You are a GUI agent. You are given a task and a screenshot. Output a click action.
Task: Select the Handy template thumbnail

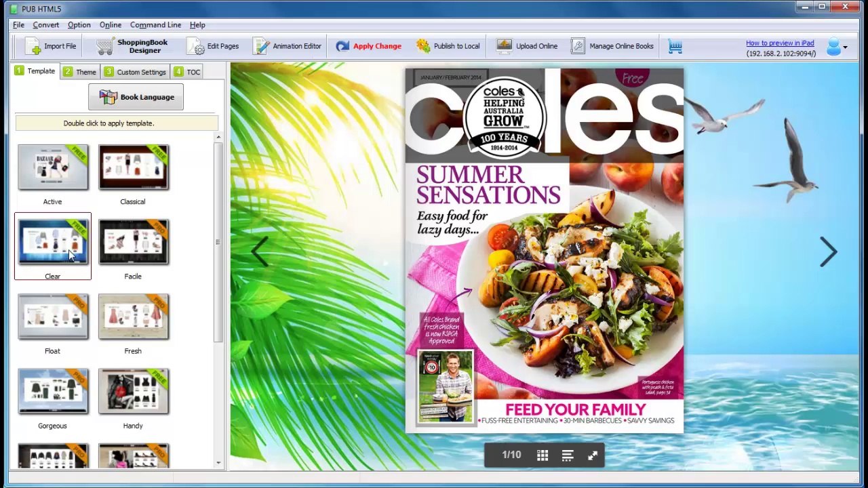[133, 391]
